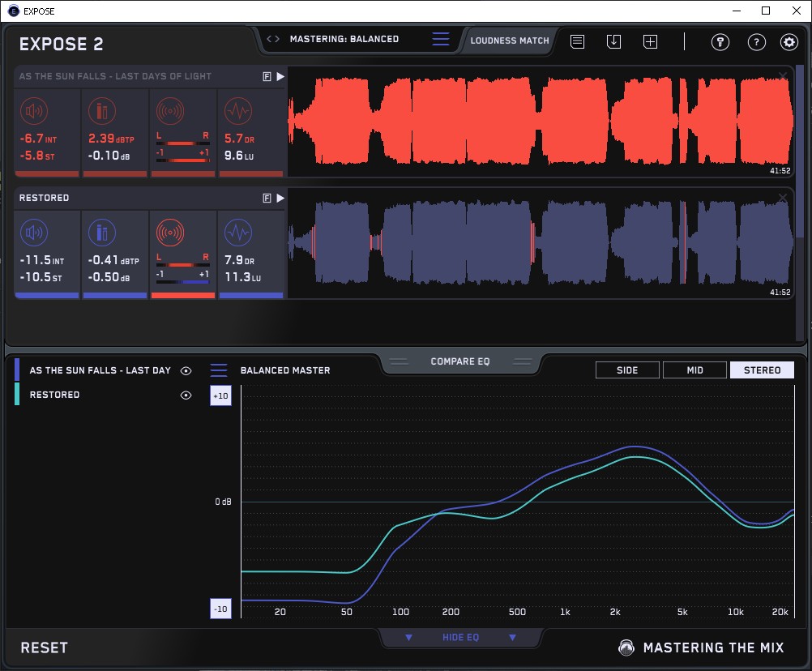
Task: Collapse the panel with Hide EQ
Action: tap(460, 638)
